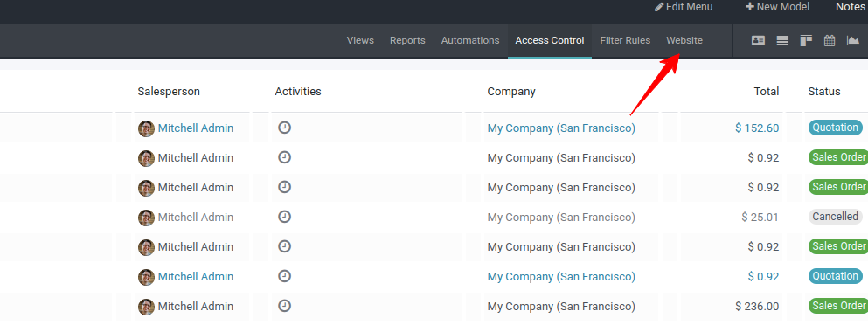Screen dimensions: 868x325
Task: Click Mitchell Admin's avatar in the first row
Action: click(146, 128)
